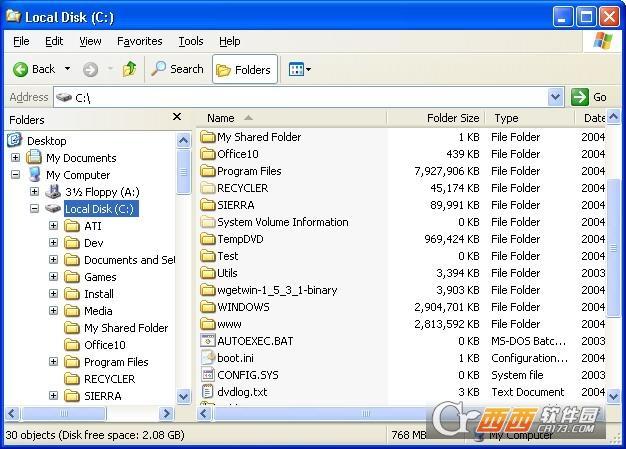The width and height of the screenshot is (626, 449).
Task: Open the Back history dropdown arrow
Action: coord(67,69)
